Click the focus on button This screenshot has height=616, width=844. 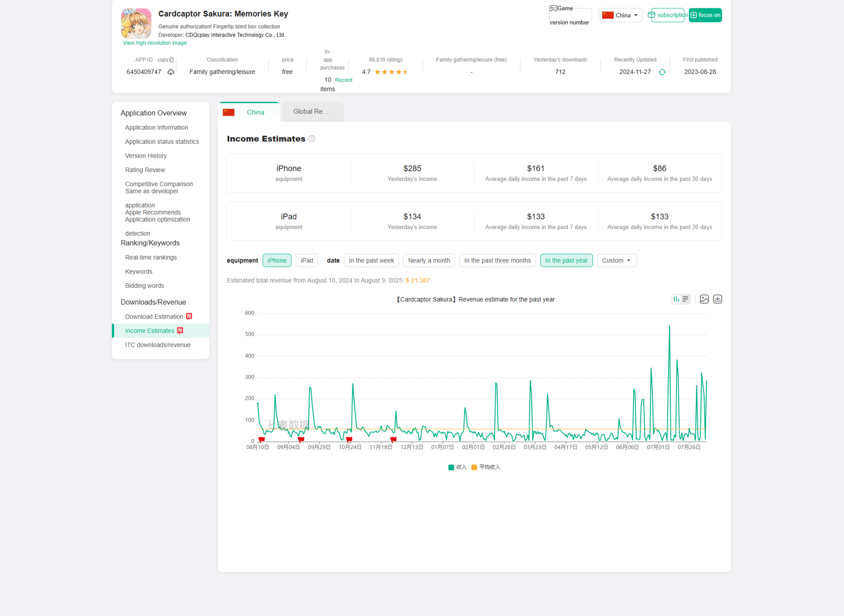pyautogui.click(x=705, y=15)
